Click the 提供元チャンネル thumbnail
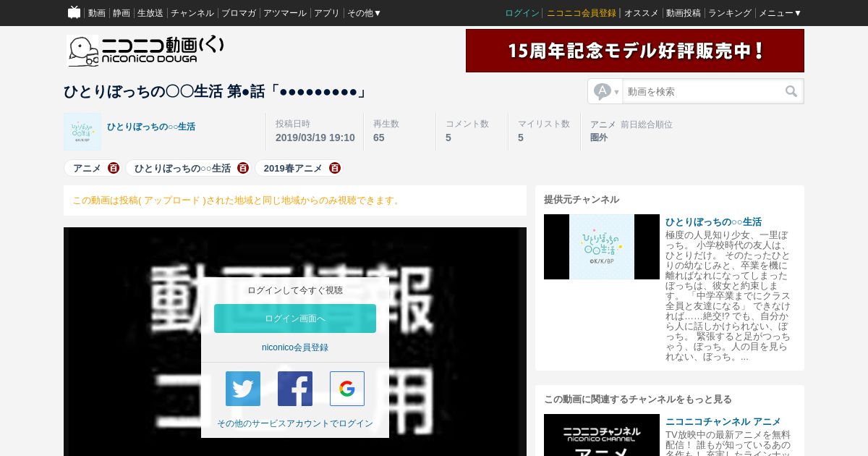 pyautogui.click(x=602, y=247)
